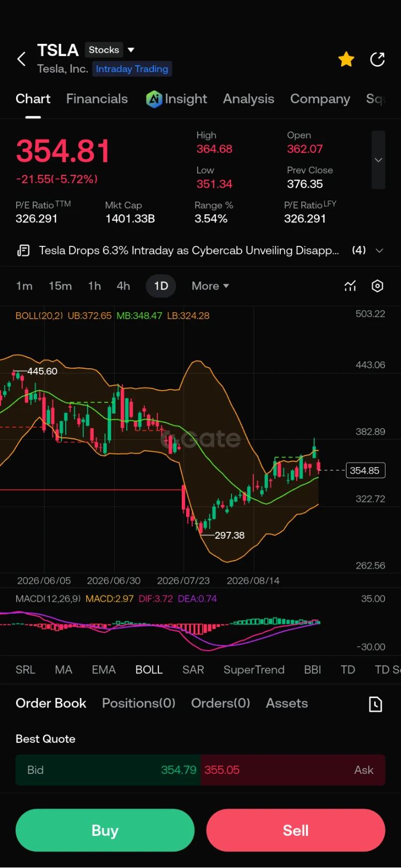401x868 pixels.
Task: Open the Orders(0) tab
Action: (221, 703)
